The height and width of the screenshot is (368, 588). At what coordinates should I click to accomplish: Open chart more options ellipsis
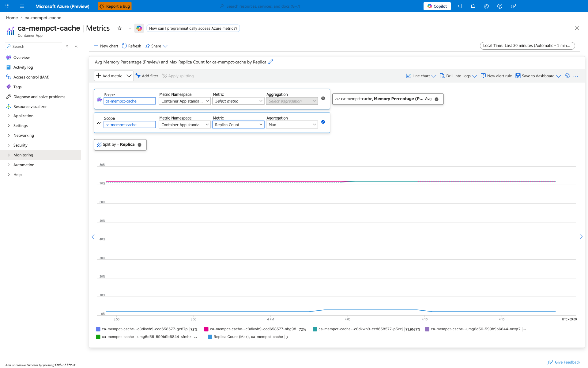576,76
